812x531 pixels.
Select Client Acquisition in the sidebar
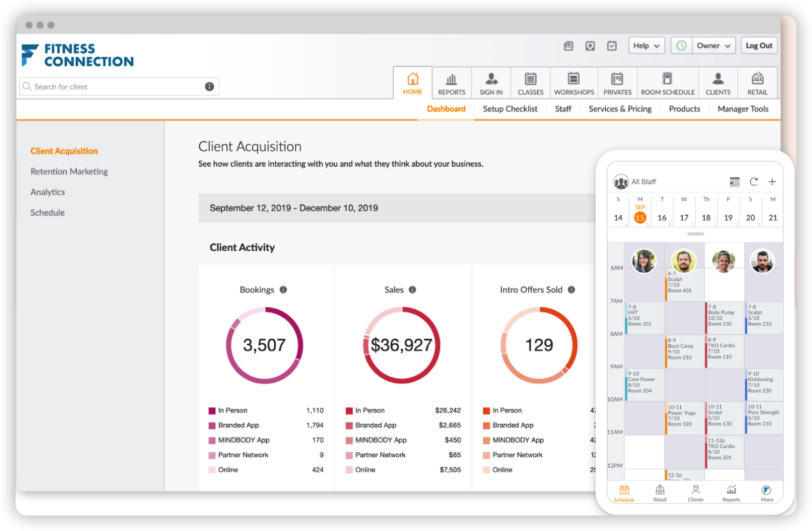(64, 151)
